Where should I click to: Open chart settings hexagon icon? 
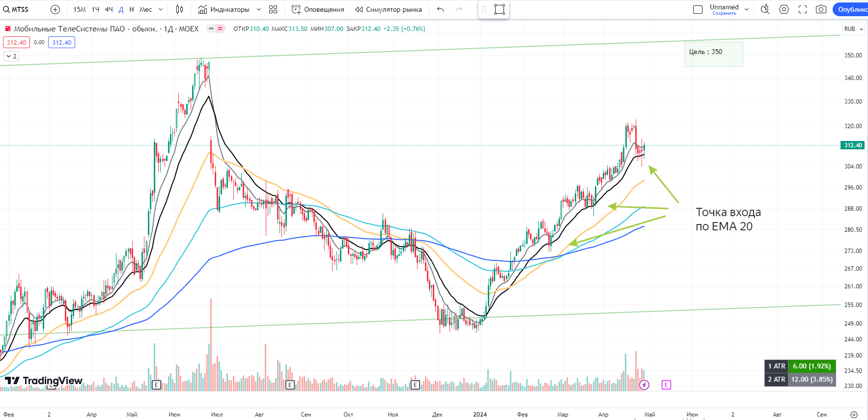point(784,9)
